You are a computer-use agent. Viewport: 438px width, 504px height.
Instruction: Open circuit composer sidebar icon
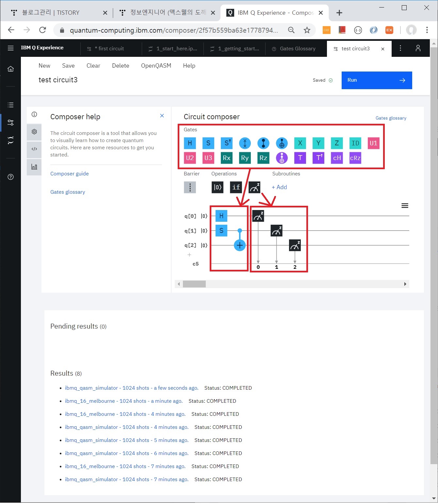[10, 122]
